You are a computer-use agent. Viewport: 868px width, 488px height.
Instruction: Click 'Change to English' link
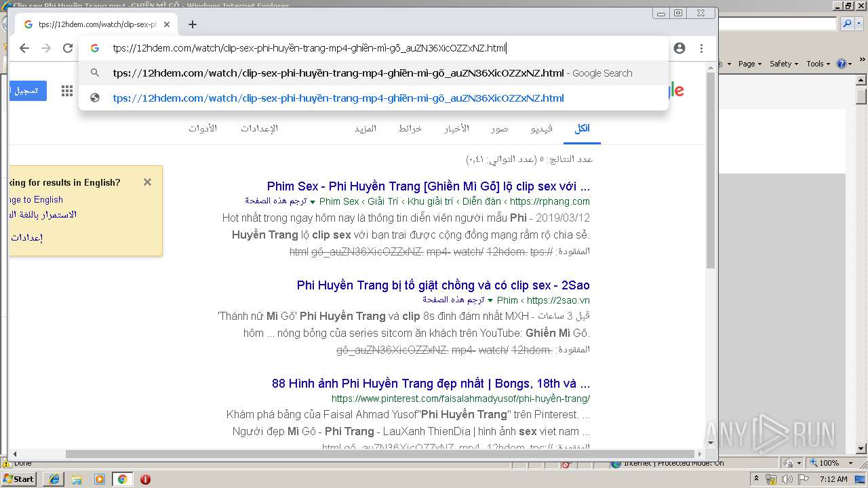coord(35,199)
